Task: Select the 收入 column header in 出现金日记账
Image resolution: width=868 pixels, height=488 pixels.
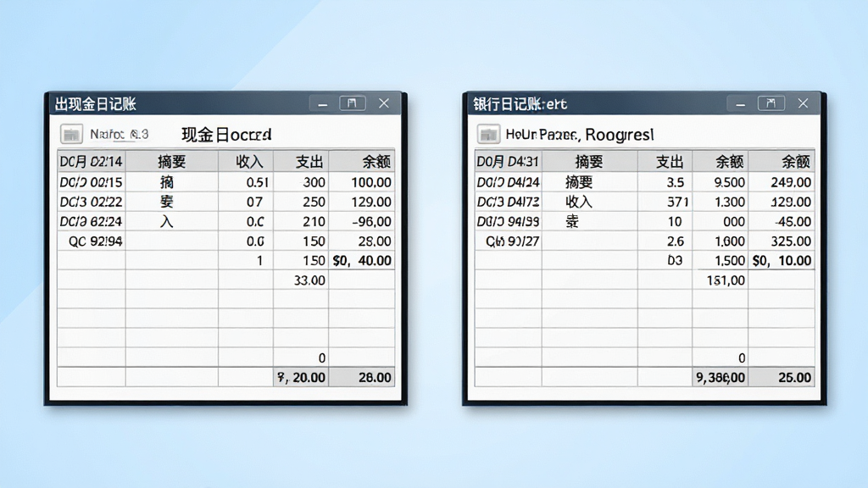Action: point(246,162)
